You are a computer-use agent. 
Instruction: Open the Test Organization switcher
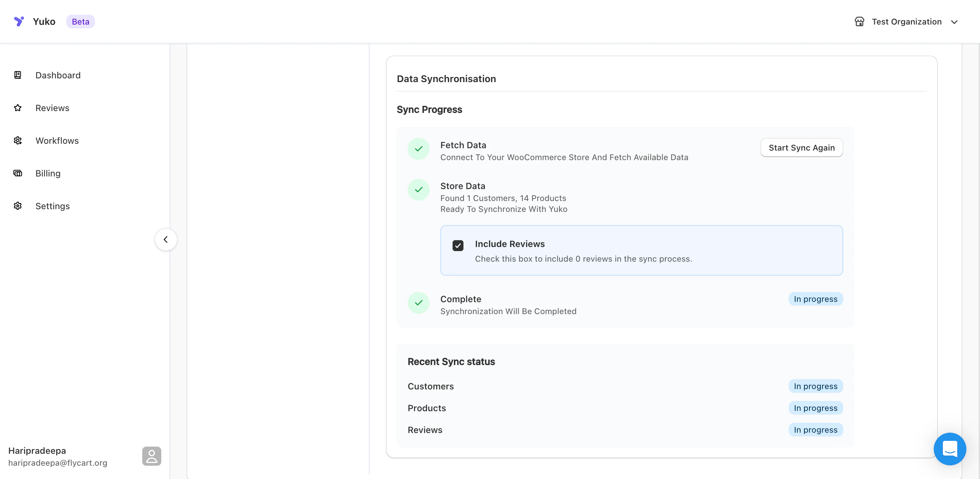[906, 22]
